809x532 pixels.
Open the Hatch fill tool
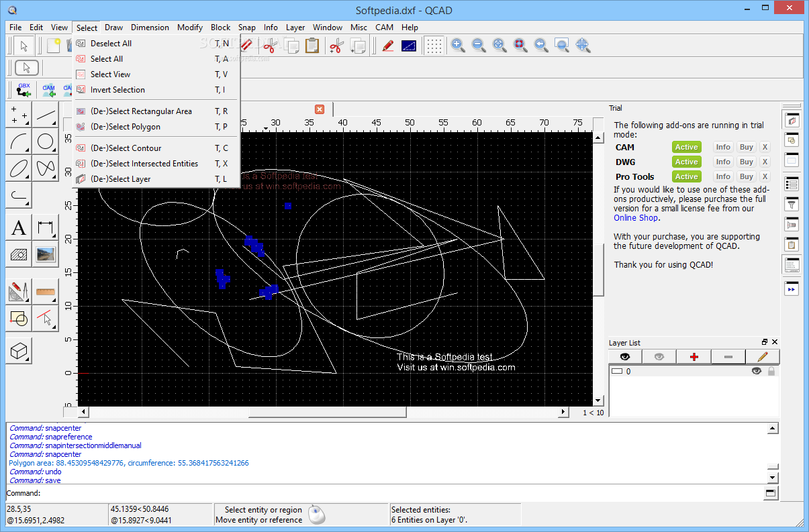click(x=19, y=254)
